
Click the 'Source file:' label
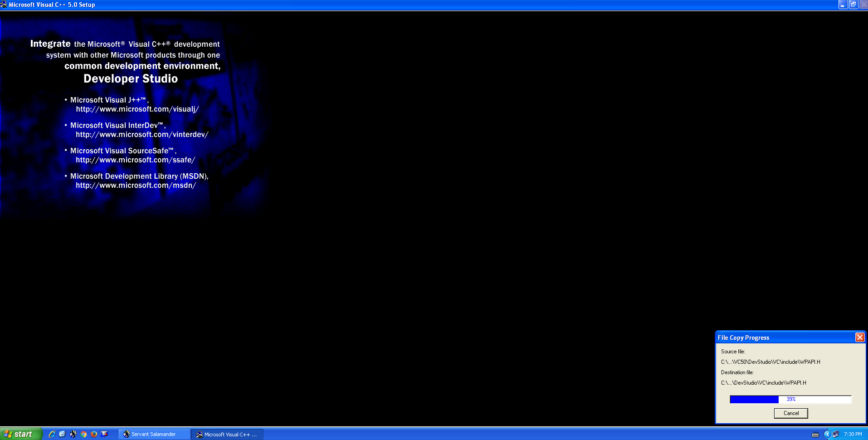pyautogui.click(x=733, y=352)
